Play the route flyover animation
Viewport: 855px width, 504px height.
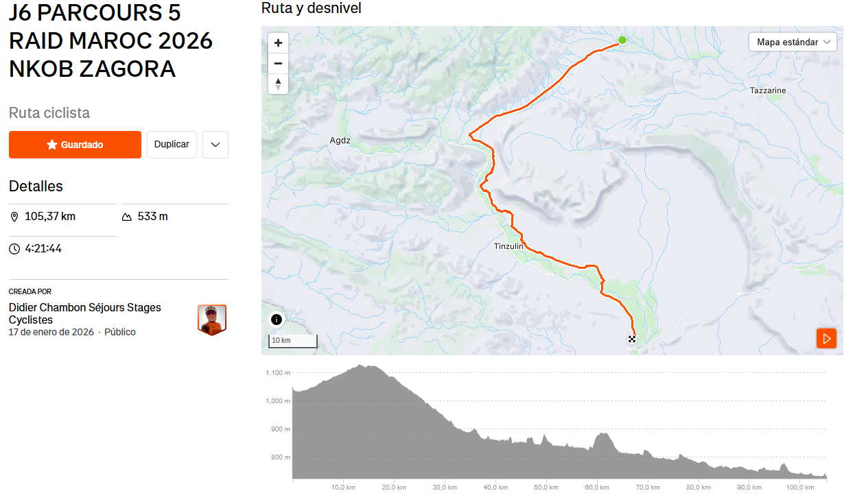point(826,338)
